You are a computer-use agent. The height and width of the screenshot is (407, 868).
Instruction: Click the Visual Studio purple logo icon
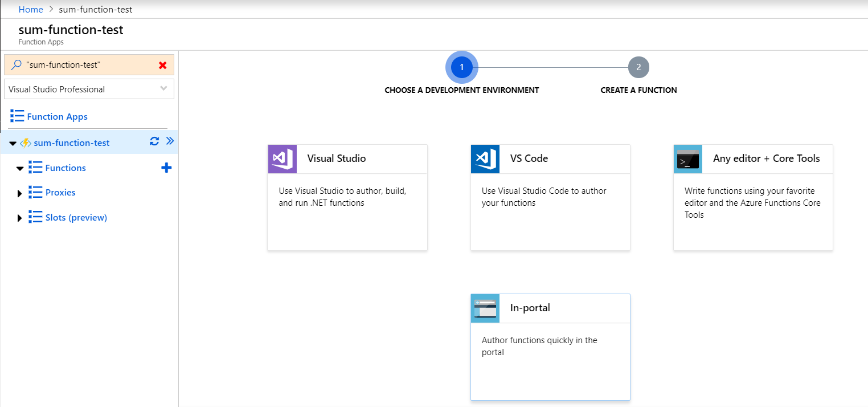click(x=282, y=158)
